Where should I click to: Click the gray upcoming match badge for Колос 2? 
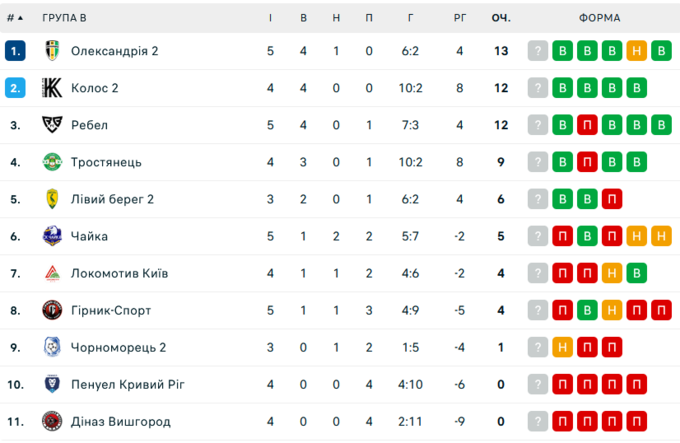tap(538, 88)
